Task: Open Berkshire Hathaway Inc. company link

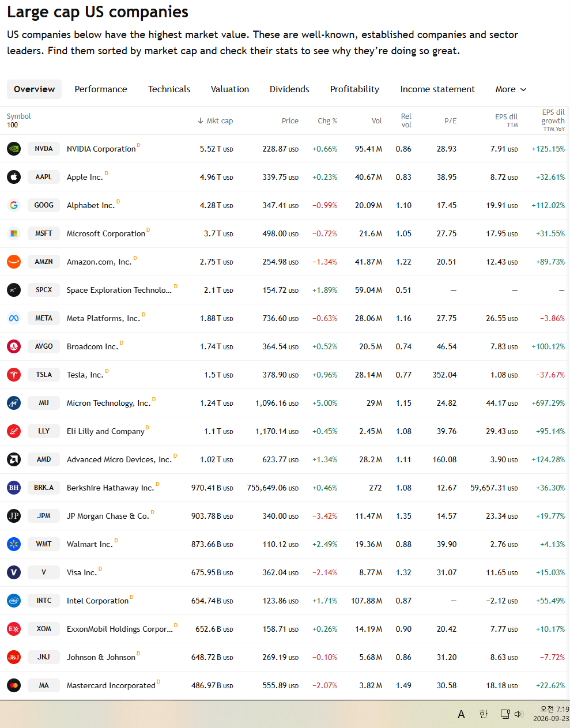Action: pos(110,488)
